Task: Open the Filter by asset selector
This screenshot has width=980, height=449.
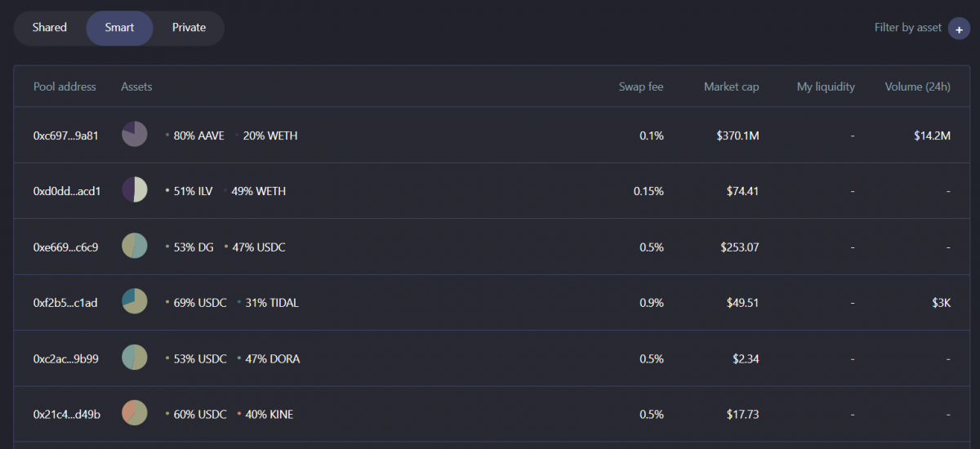Action: click(907, 28)
